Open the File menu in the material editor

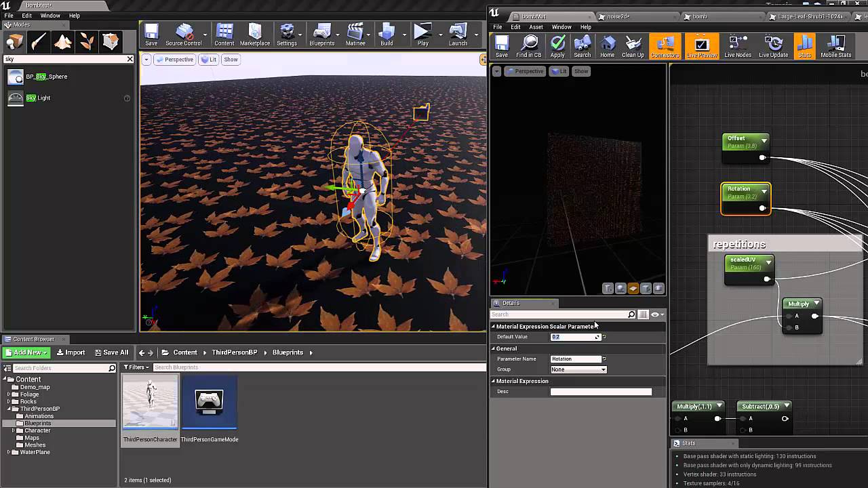pyautogui.click(x=498, y=27)
